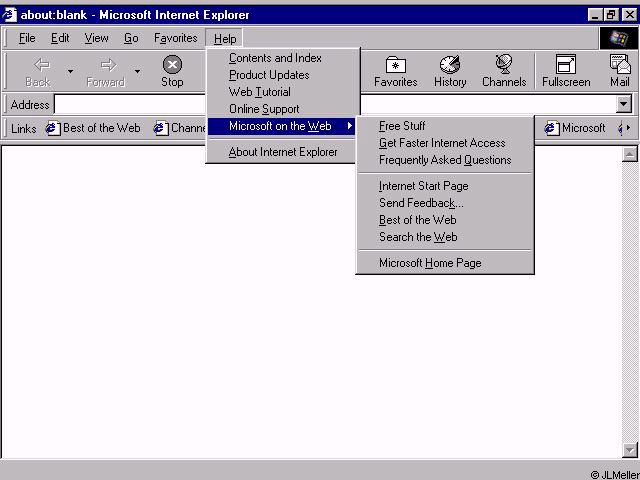Open the Favorites folder toolbar icon
This screenshot has width=640, height=480.
click(x=396, y=66)
